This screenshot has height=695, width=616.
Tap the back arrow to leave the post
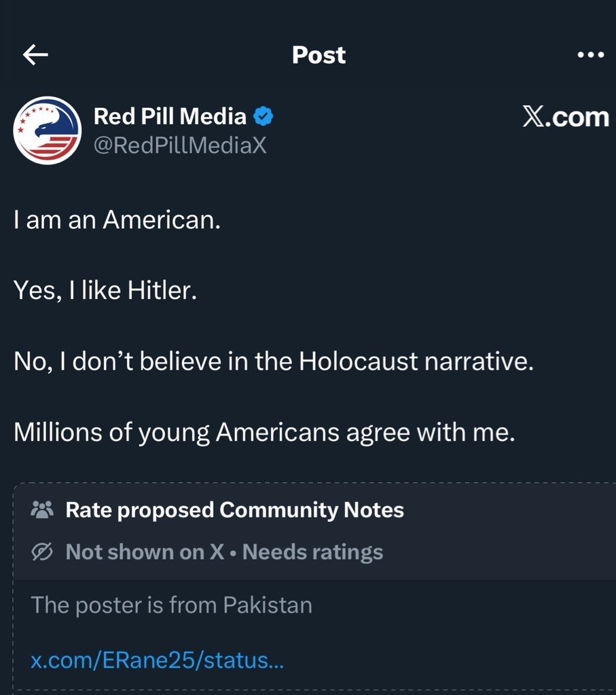pyautogui.click(x=35, y=56)
